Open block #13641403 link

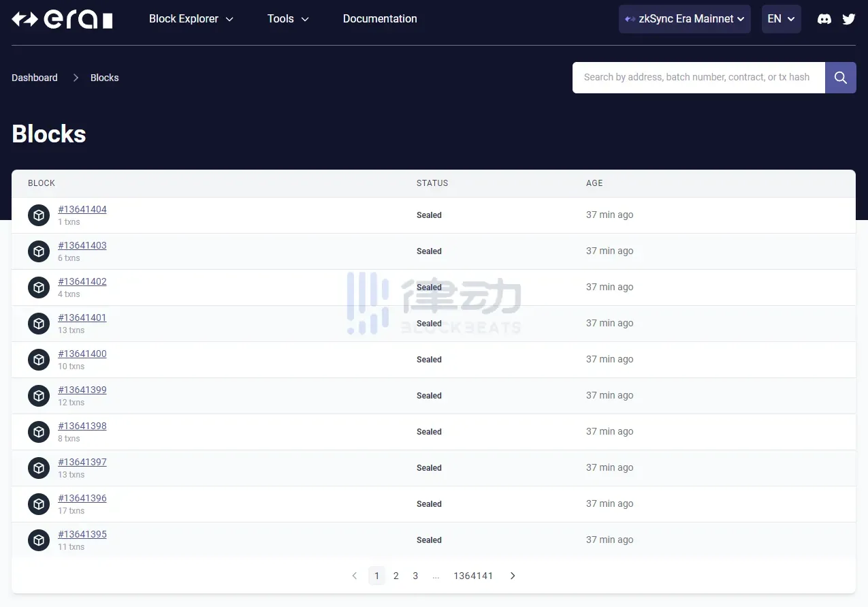pyautogui.click(x=82, y=245)
